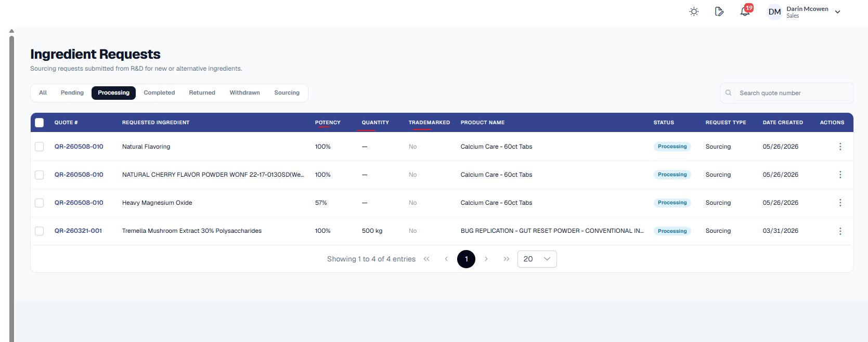Open quote link in Natural Flavoring row

click(79, 147)
